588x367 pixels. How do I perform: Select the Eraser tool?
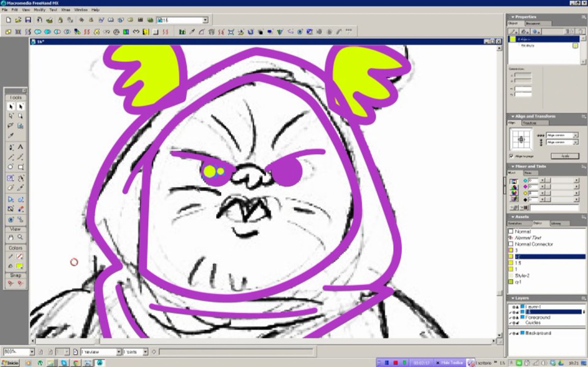click(11, 188)
